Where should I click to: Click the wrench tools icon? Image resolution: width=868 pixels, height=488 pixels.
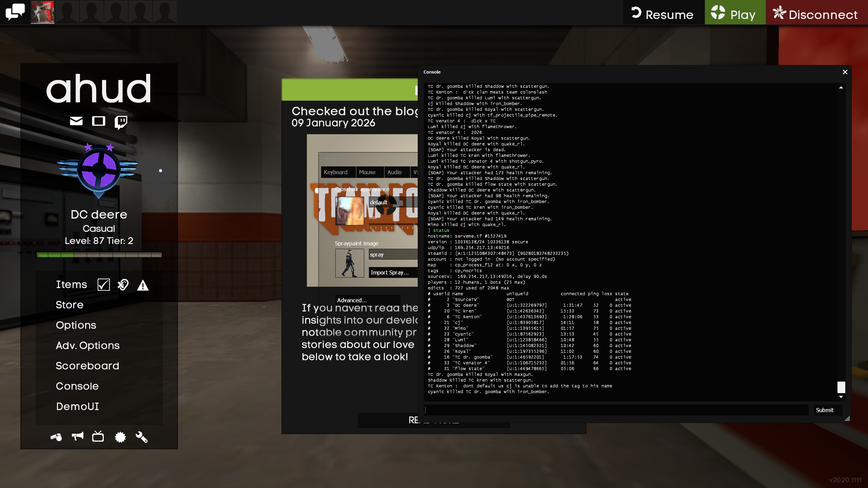tap(141, 437)
